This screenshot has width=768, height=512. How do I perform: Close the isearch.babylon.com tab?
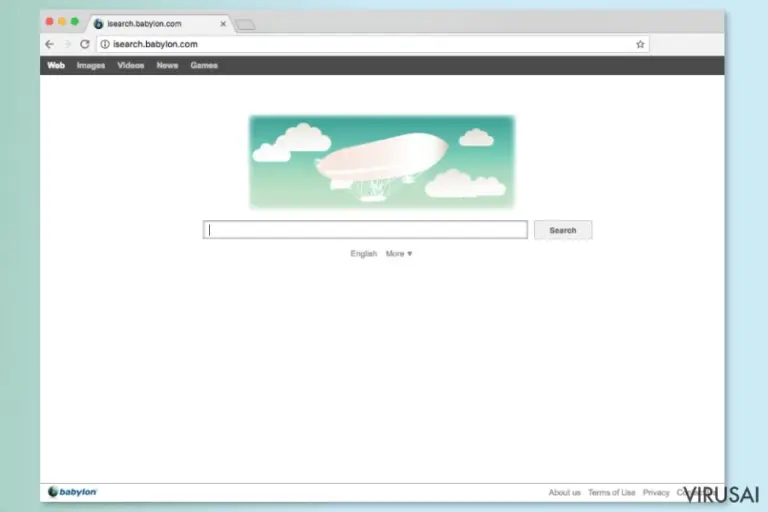(x=223, y=24)
